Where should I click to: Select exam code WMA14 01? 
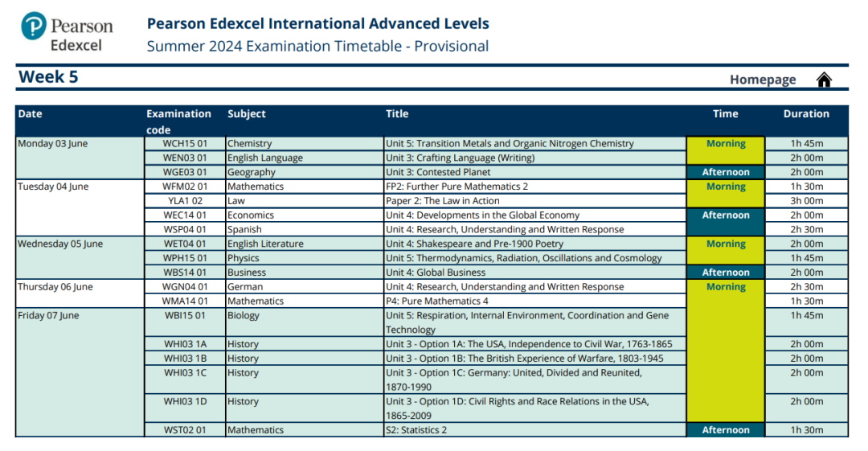click(185, 301)
